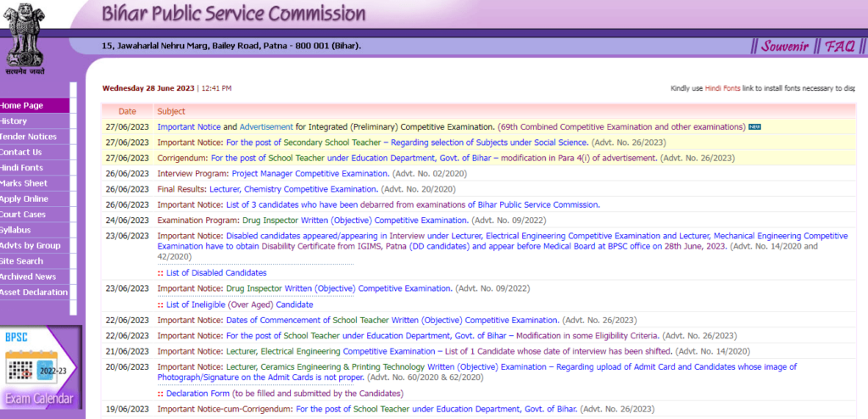Open Court Cases sidebar item
The width and height of the screenshot is (868, 419).
35,214
